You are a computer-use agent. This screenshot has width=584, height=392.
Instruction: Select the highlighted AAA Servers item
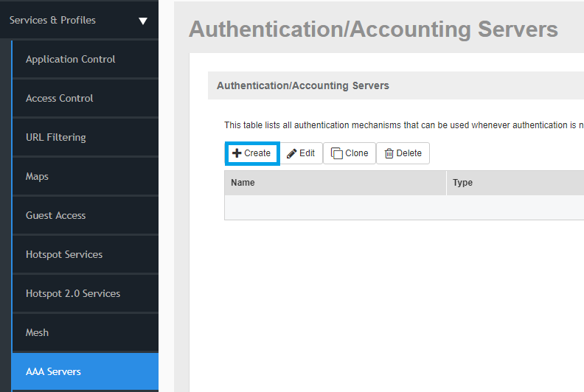click(53, 372)
